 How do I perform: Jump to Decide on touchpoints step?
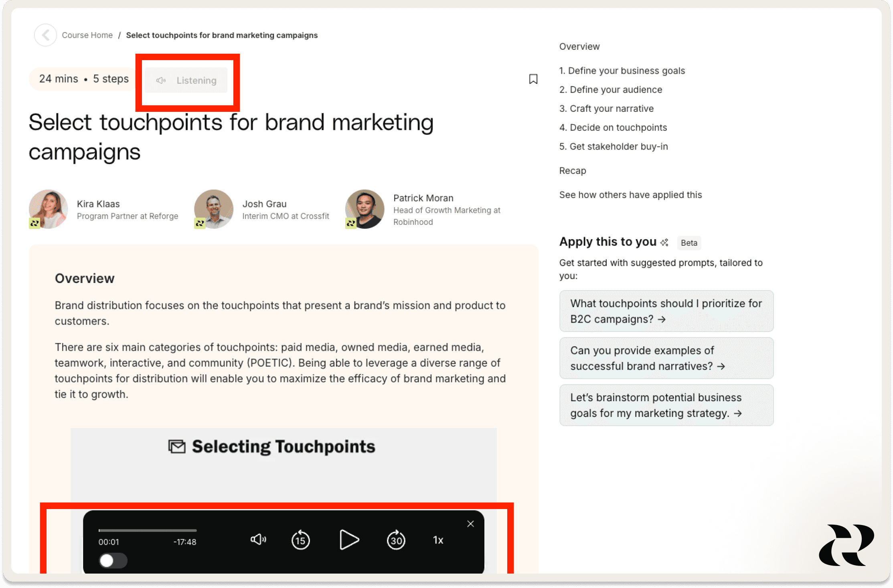pos(613,127)
